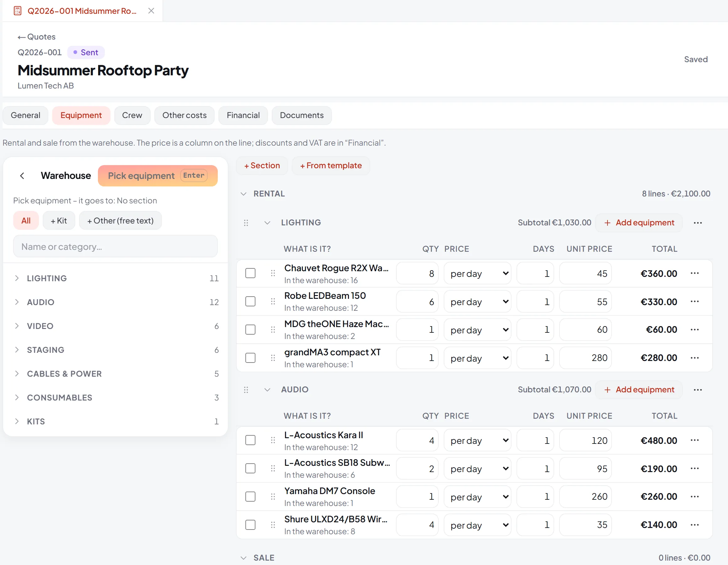Open row menu for Yamaha DM7 Console
The width and height of the screenshot is (728, 565).
pyautogui.click(x=695, y=497)
